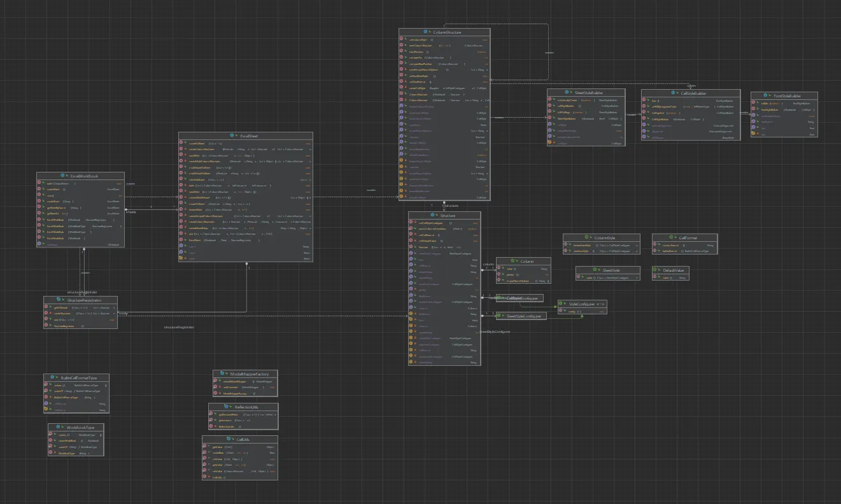Select the ReflectionUtils class header
Viewport: 841px width, 504px height.
(x=246, y=406)
